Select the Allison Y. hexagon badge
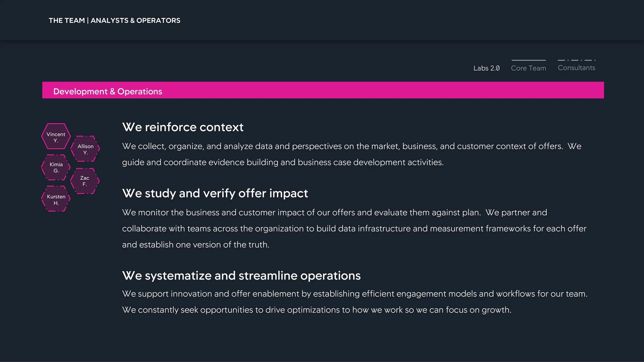 85,149
